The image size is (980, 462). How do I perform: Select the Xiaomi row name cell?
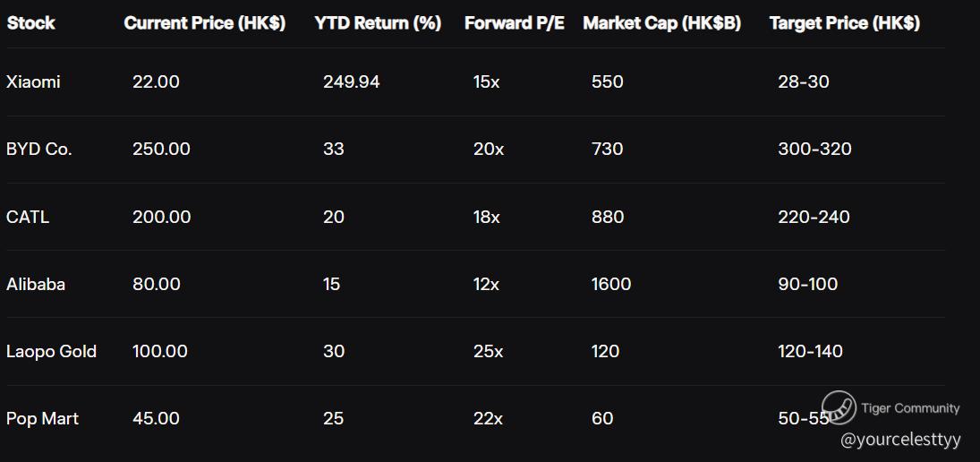[33, 81]
